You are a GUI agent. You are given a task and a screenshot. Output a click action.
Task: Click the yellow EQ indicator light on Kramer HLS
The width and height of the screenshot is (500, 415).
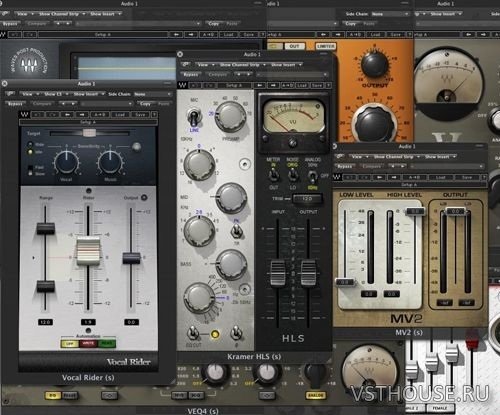tap(215, 334)
